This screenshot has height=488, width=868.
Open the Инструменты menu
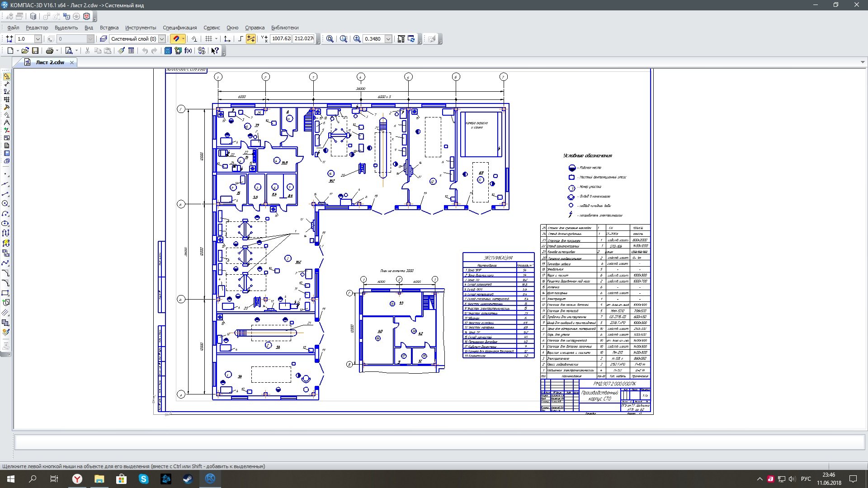pos(141,28)
